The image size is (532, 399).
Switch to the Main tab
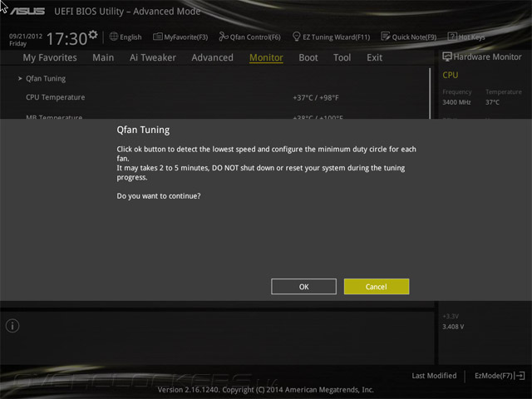103,57
